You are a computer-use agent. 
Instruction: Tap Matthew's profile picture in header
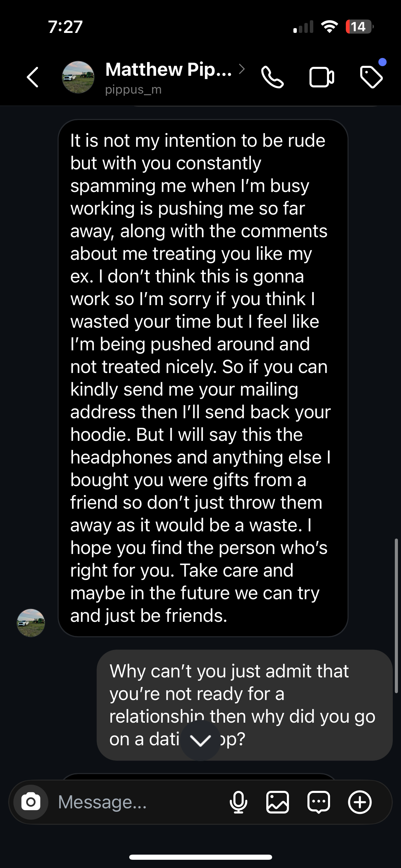point(78,77)
